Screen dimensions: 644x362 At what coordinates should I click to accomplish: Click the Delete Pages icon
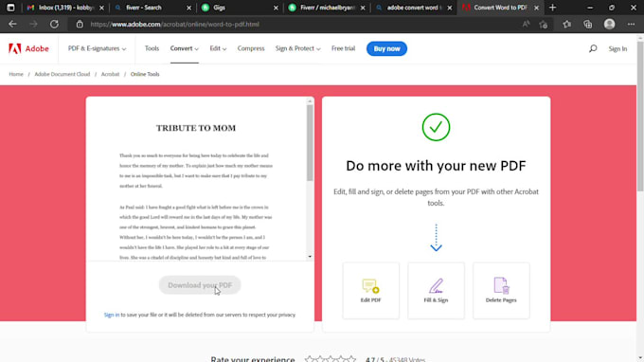[x=501, y=285]
